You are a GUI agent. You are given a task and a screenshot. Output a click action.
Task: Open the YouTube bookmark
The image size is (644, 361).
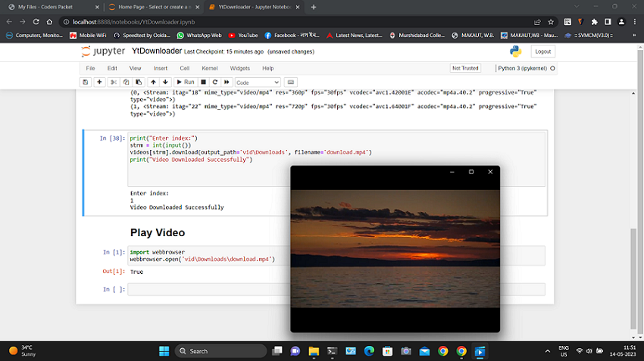243,36
